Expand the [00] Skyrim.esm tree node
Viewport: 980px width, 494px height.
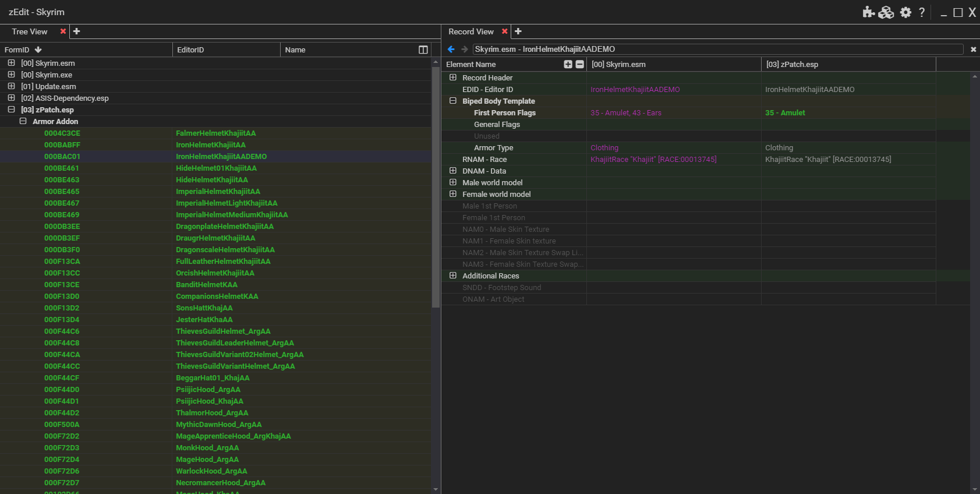pos(11,63)
